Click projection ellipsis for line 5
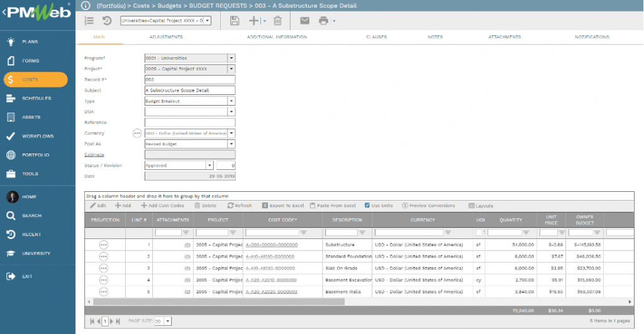Viewport: 644px width, 334px height. pos(104,291)
